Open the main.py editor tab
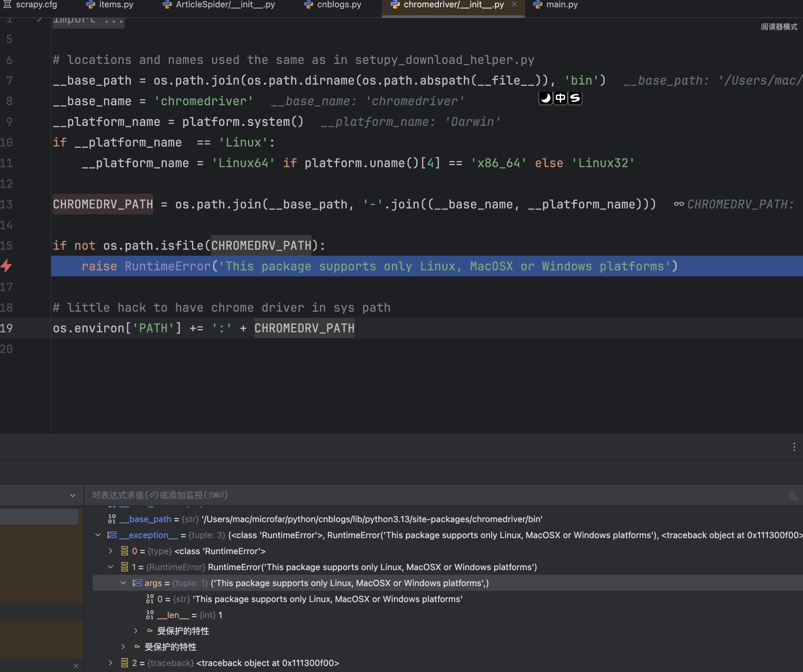 pyautogui.click(x=561, y=5)
